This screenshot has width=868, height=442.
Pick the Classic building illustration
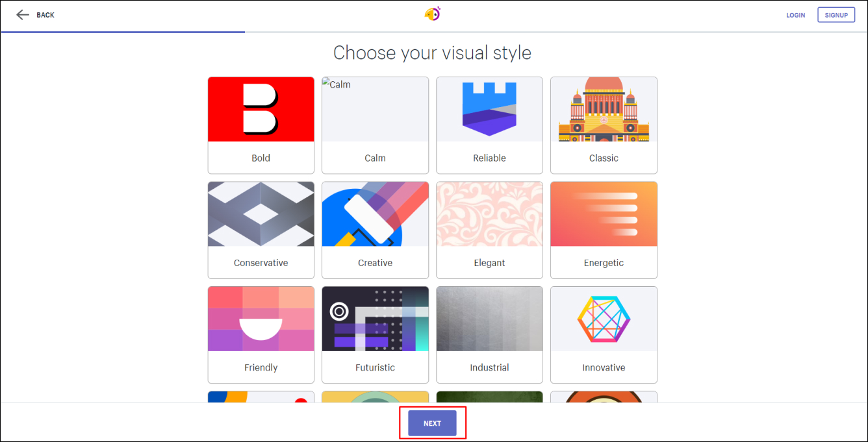click(604, 109)
